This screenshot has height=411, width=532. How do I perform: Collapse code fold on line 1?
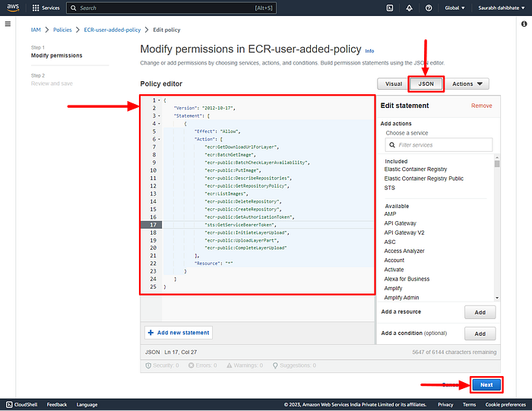click(x=159, y=100)
